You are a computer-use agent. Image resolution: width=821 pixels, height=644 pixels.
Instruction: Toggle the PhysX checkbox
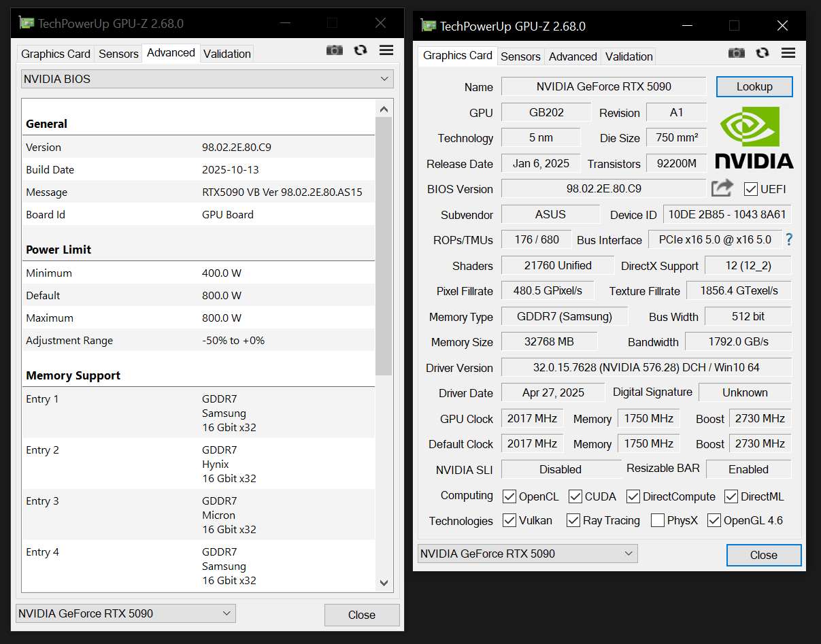point(658,520)
